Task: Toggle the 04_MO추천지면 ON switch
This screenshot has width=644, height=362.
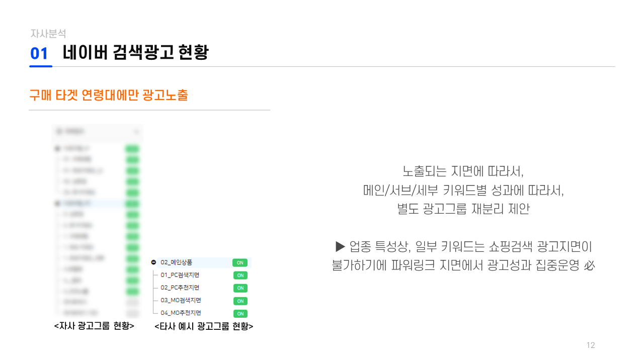Action: [240, 314]
